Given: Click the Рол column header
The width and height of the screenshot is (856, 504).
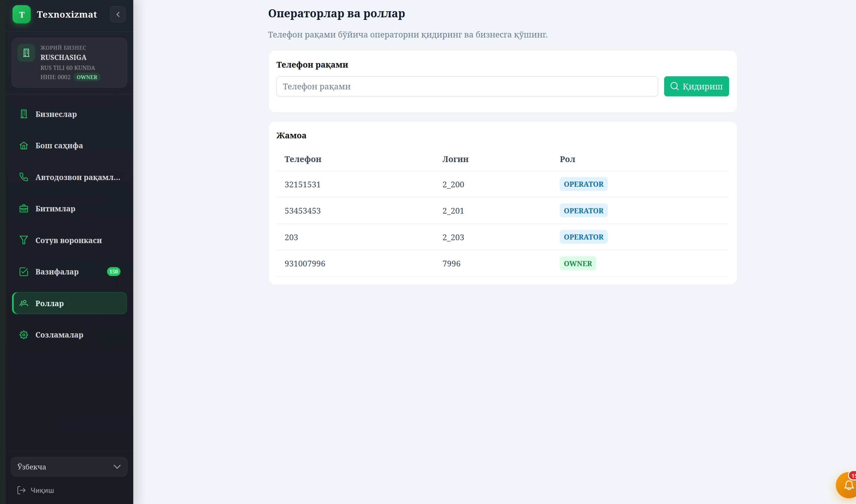Looking at the screenshot, I should (568, 159).
